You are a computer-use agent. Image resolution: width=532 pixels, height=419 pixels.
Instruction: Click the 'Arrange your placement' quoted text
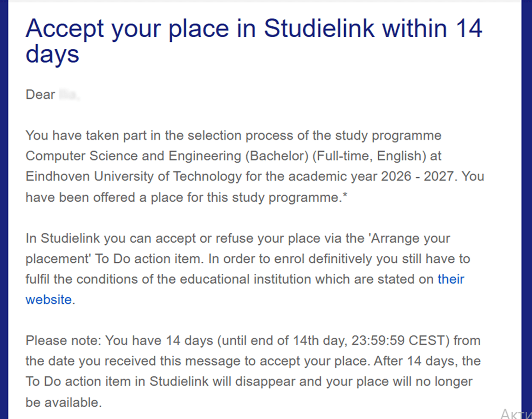238,248
